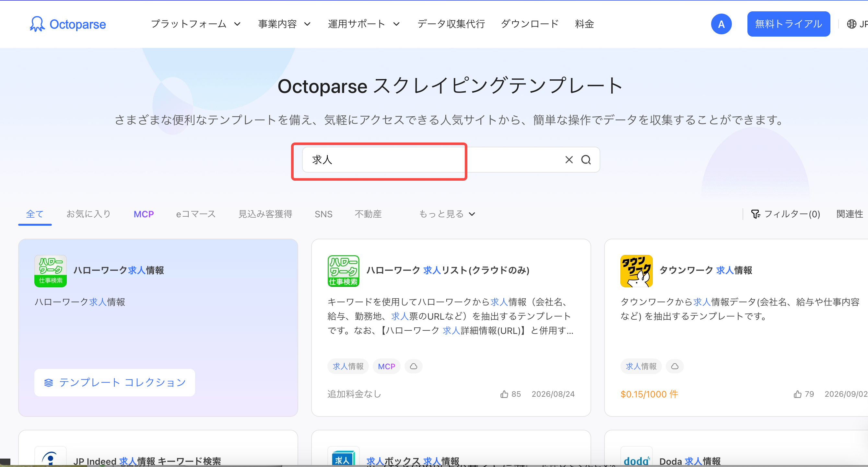The image size is (868, 467).
Task: Open the 料金 pricing page
Action: point(584,24)
